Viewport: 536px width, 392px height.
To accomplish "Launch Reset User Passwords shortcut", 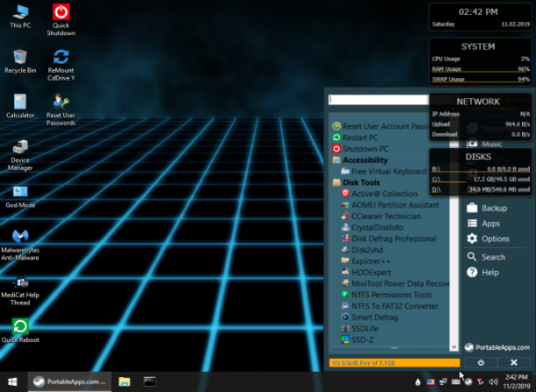I will pos(60,109).
